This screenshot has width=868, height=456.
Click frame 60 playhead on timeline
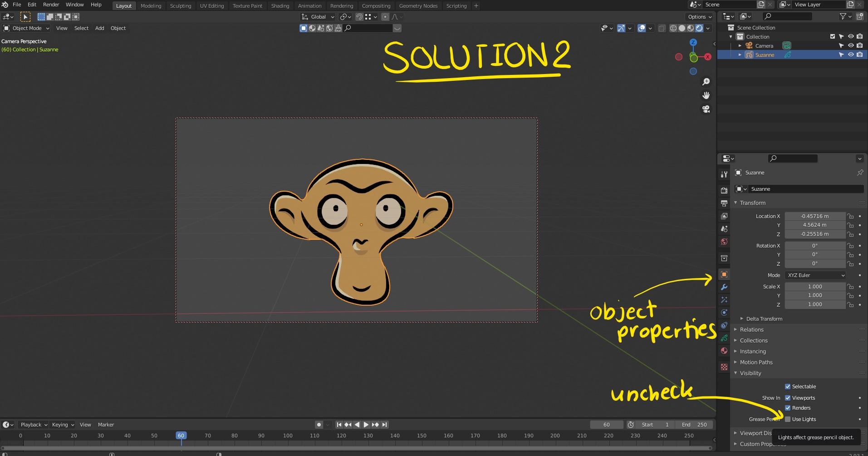pyautogui.click(x=181, y=436)
